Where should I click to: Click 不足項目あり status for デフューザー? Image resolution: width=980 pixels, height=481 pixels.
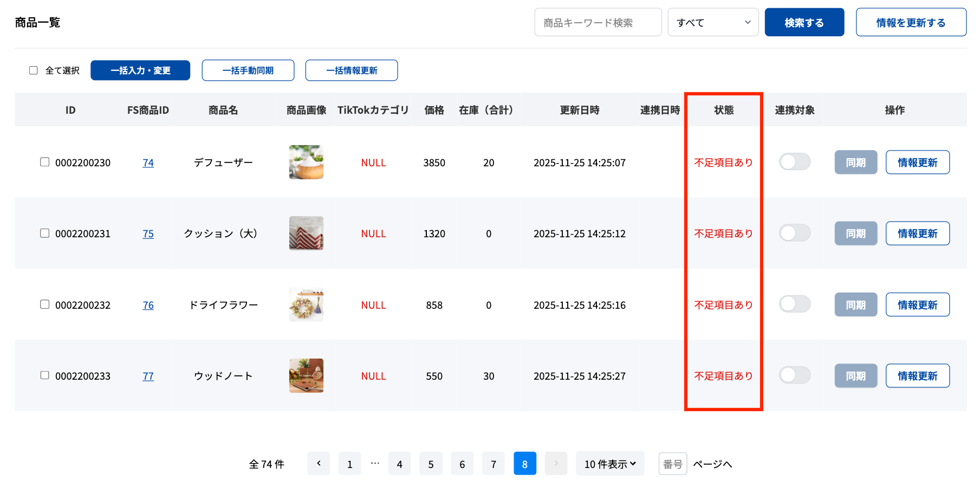724,162
